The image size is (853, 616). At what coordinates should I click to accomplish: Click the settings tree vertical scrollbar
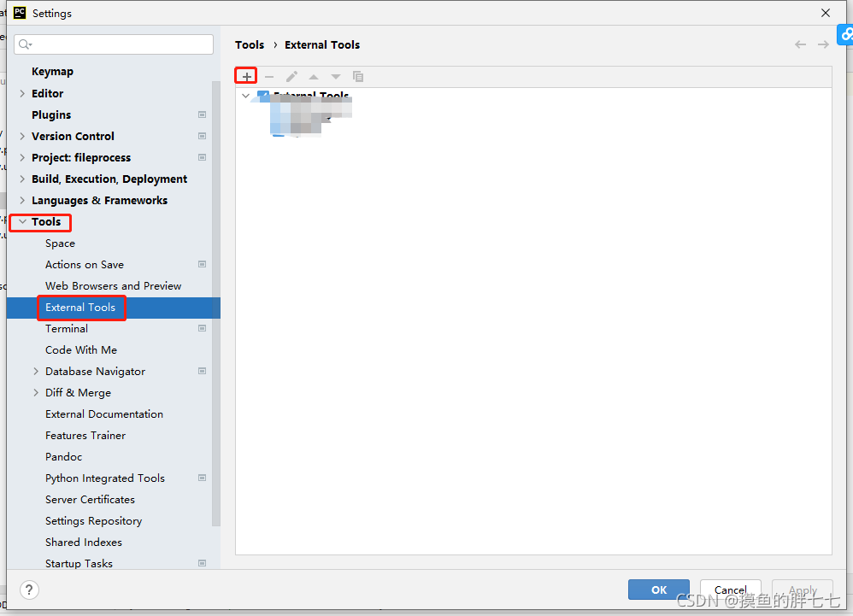pyautogui.click(x=216, y=303)
